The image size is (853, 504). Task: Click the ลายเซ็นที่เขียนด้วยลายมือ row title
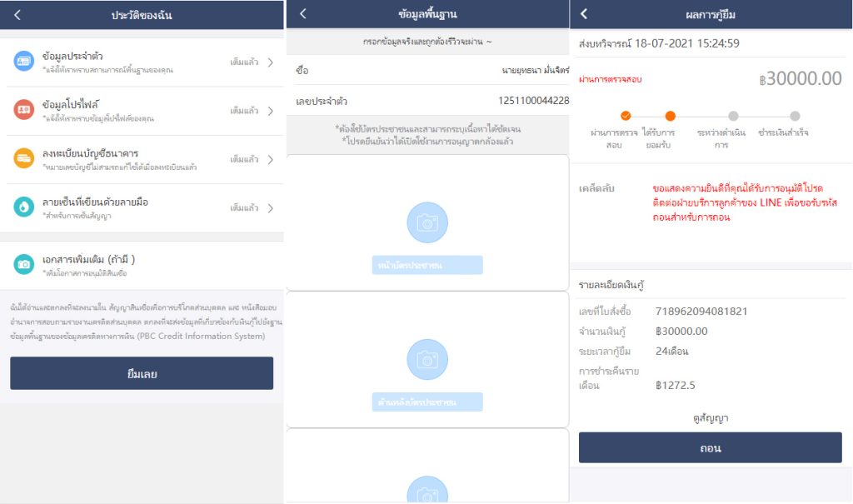point(95,202)
